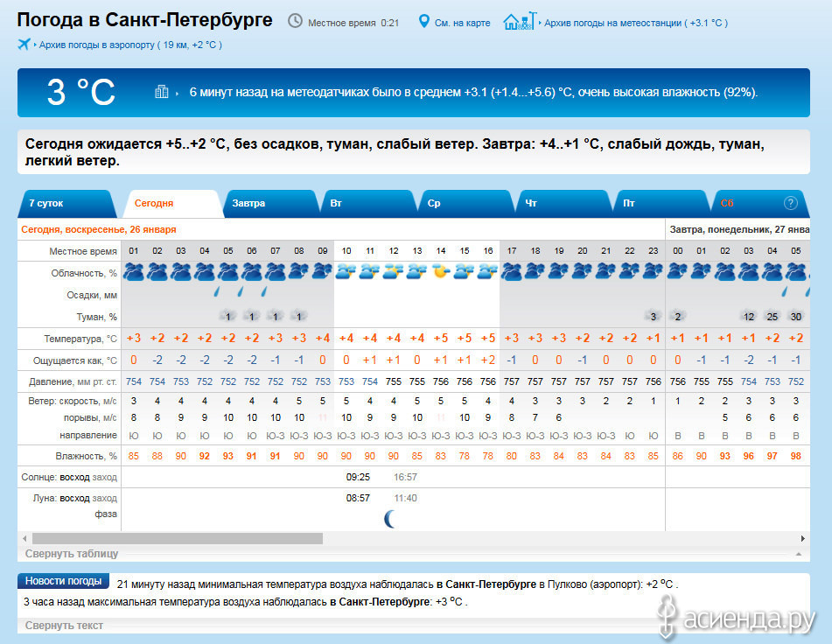
Task: Click the horizontal scrollbar thumb
Action: 178,538
